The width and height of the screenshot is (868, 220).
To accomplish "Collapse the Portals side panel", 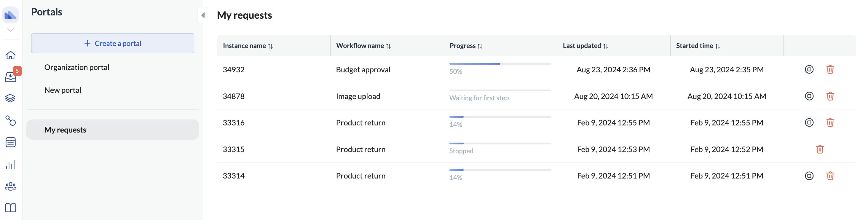I will pos(203,15).
